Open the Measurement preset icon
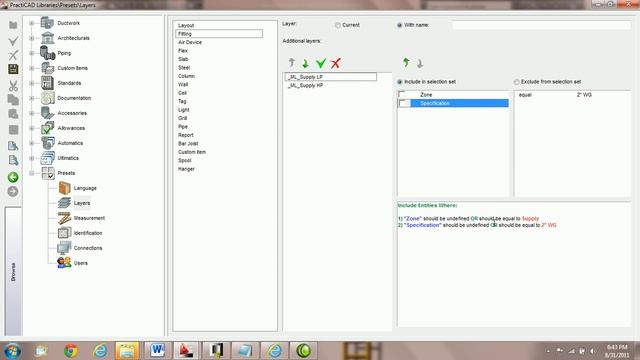Image resolution: width=640 pixels, height=360 pixels. tap(64, 218)
